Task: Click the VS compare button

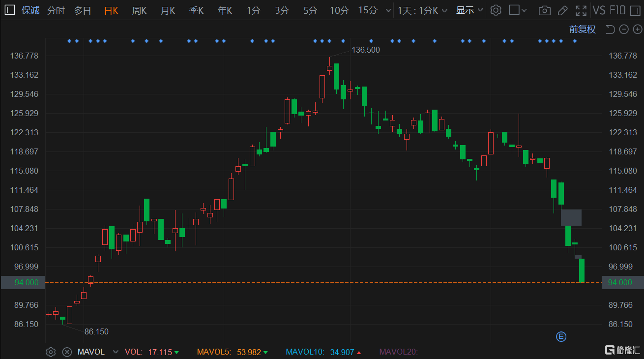Action: [x=599, y=10]
